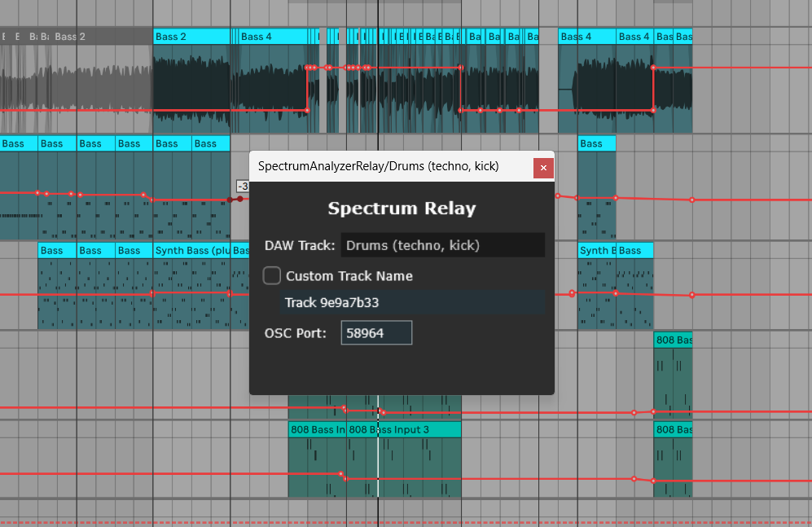The image size is (812, 527).
Task: Click the Spectrum Relay title bar
Action: coord(402,209)
